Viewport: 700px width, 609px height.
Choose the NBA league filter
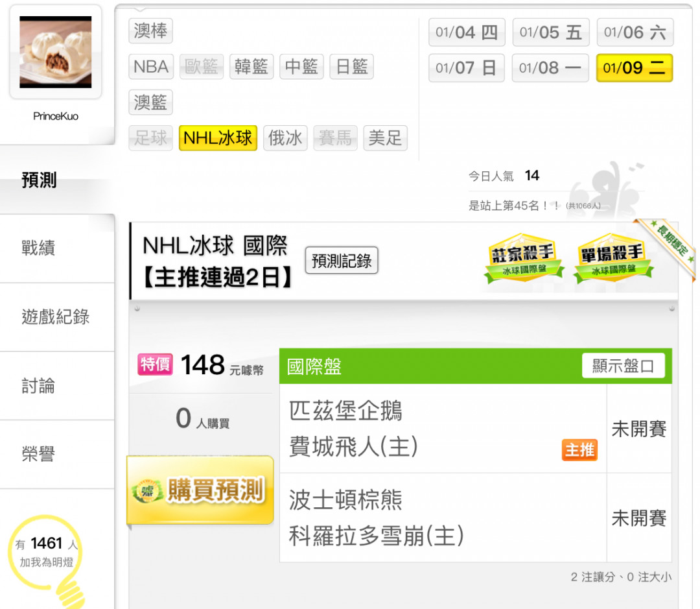[x=151, y=67]
